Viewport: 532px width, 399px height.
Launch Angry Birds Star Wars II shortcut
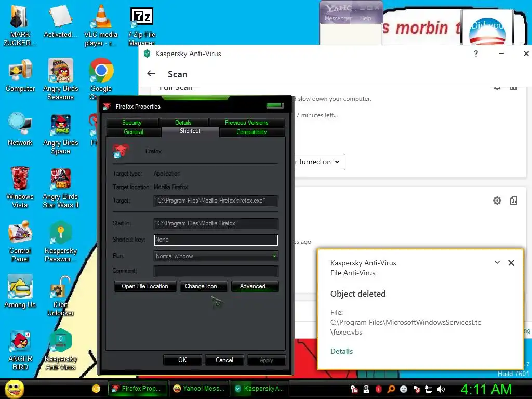click(60, 188)
